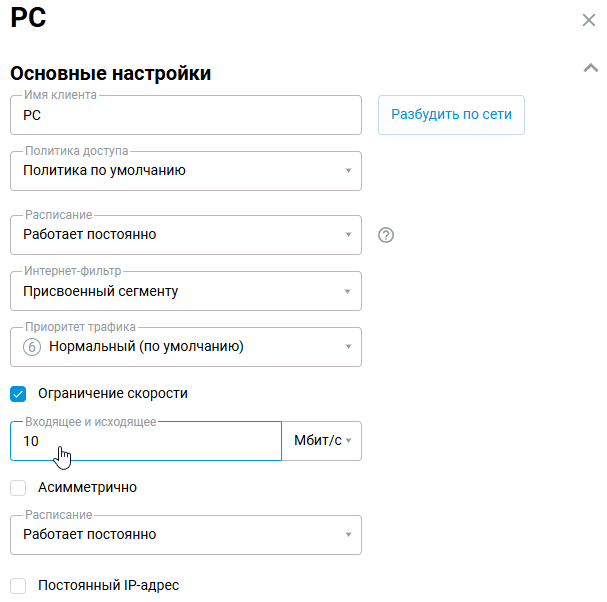Close the PC settings panel
The image size is (607, 602).
pos(589,20)
